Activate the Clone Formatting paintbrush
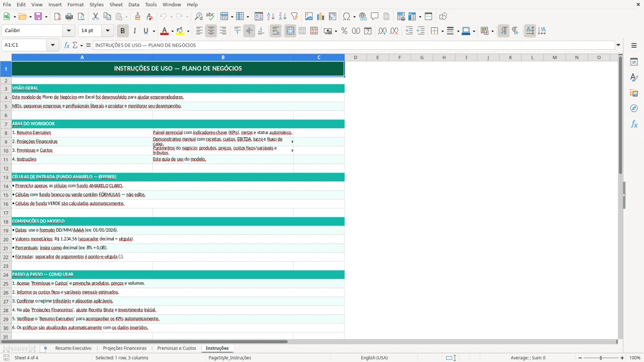The image size is (644, 362). [138, 17]
